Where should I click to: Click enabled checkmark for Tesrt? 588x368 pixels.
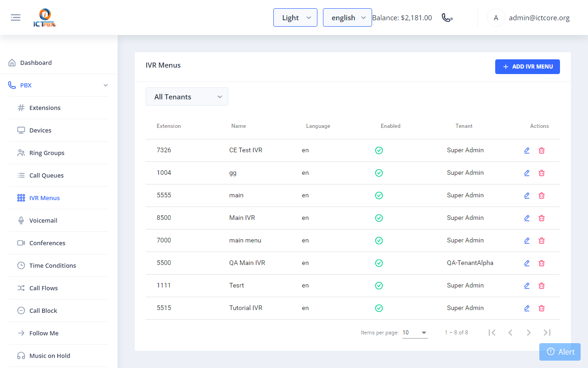pos(379,286)
